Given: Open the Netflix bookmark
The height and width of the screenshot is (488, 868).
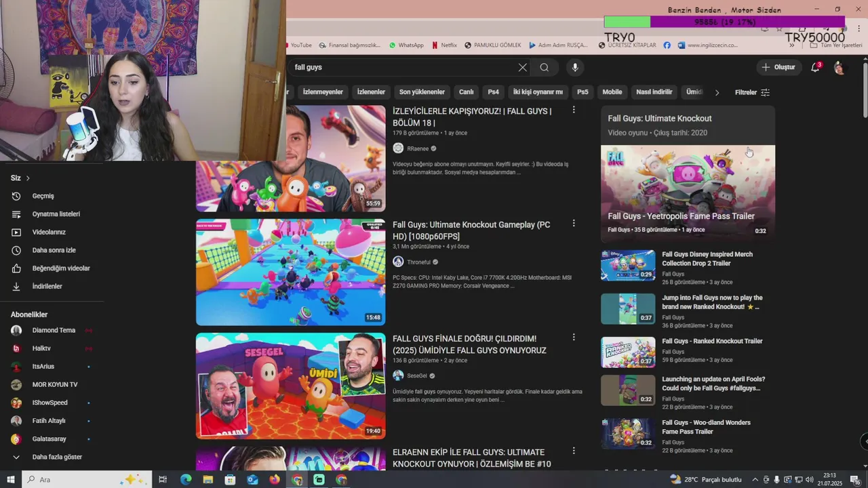Looking at the screenshot, I should click(444, 45).
